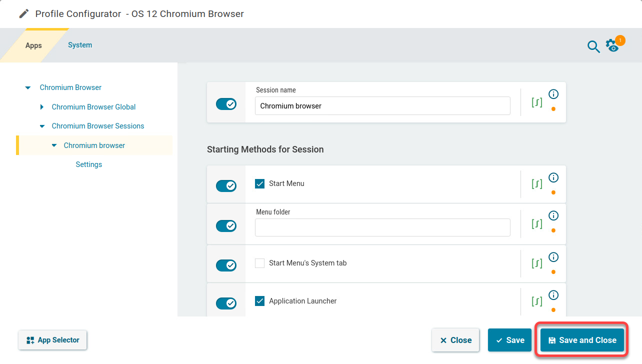This screenshot has height=364, width=642.
Task: Click into the Menu folder text field
Action: (382, 227)
